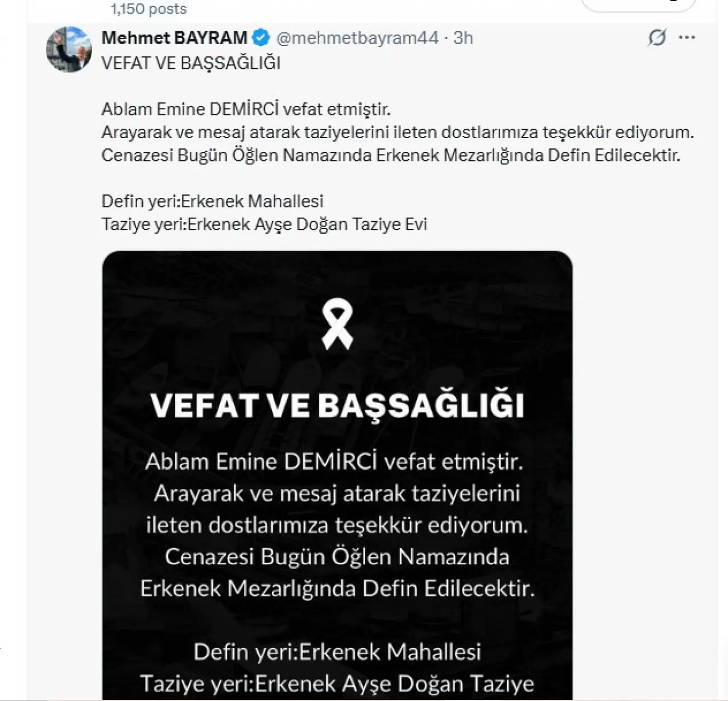This screenshot has width=728, height=701.
Task: Open the Grok explain-this-post icon
Action: [657, 38]
